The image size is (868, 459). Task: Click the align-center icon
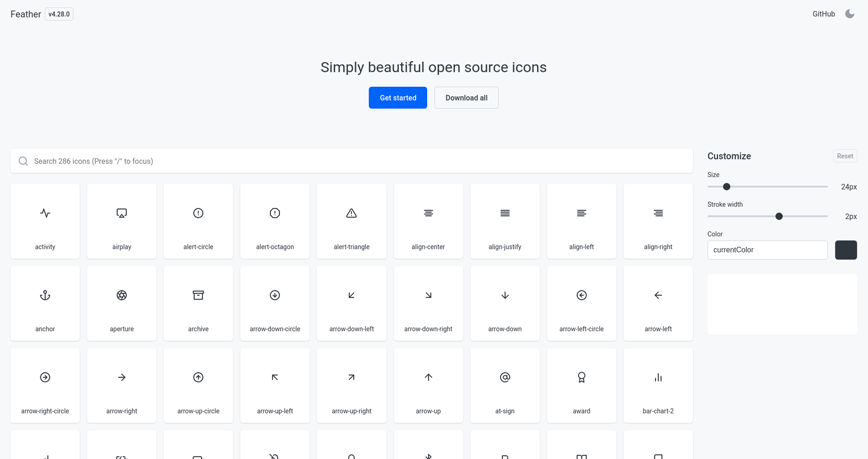(x=428, y=221)
